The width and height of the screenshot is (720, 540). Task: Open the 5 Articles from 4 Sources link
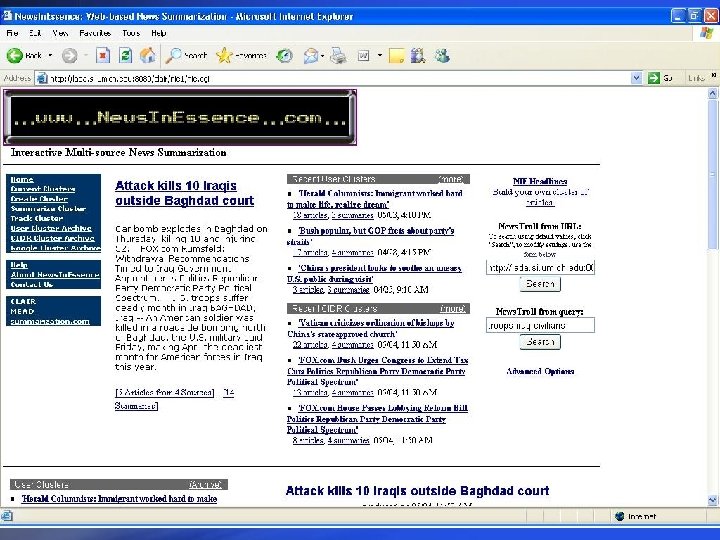[x=164, y=393]
